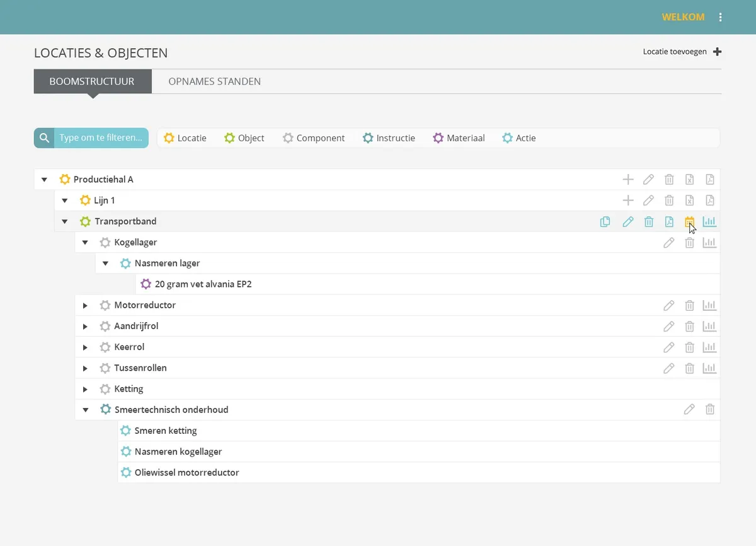Toggle the Instructie type filter

tap(389, 138)
